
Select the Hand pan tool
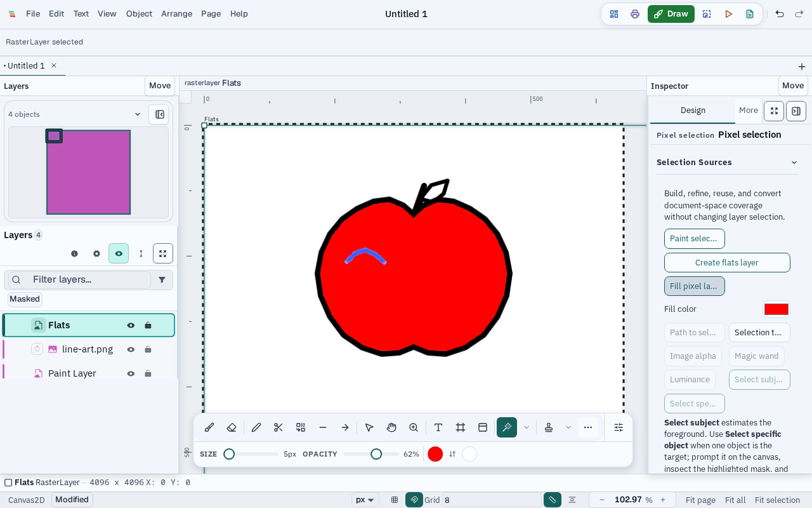click(391, 427)
